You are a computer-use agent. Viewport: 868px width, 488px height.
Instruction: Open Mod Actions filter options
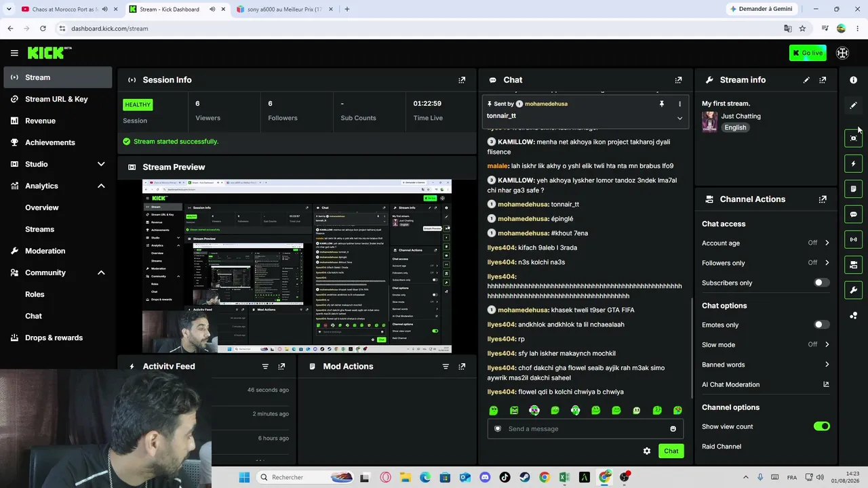pos(446,367)
